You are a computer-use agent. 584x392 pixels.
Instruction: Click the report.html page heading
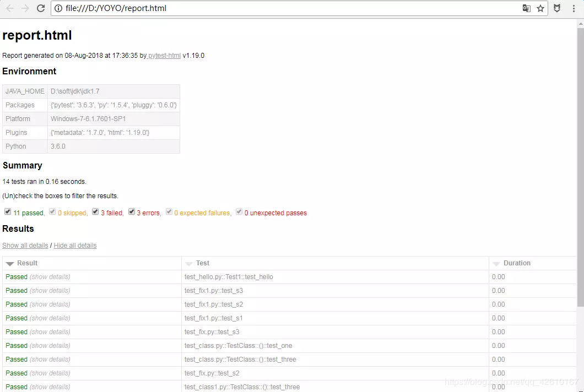click(37, 35)
